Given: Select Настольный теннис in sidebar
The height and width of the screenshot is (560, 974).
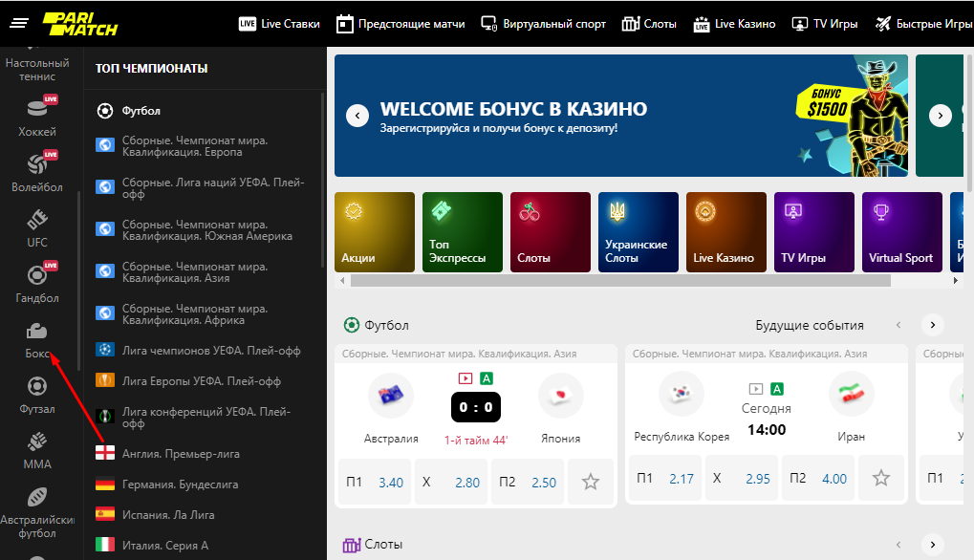Looking at the screenshot, I should [37, 70].
